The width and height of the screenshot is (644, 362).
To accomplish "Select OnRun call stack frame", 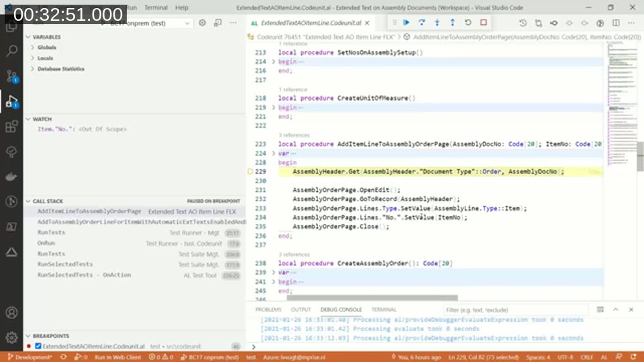I will [135, 243].
